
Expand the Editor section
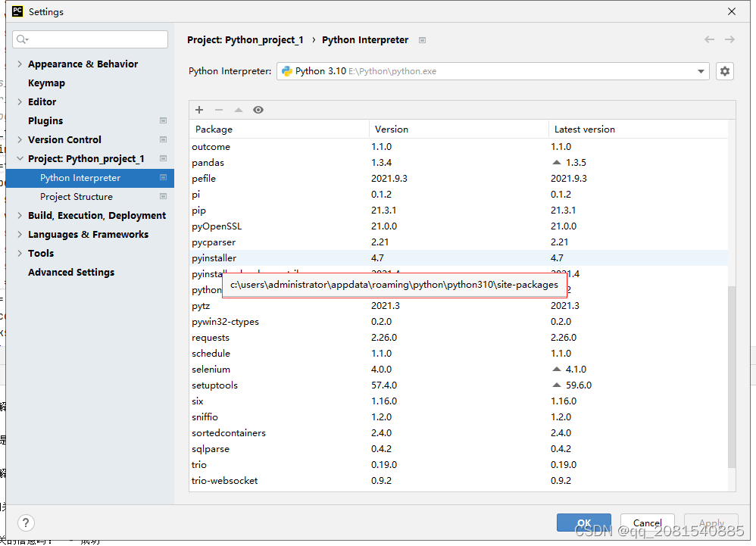coord(20,101)
